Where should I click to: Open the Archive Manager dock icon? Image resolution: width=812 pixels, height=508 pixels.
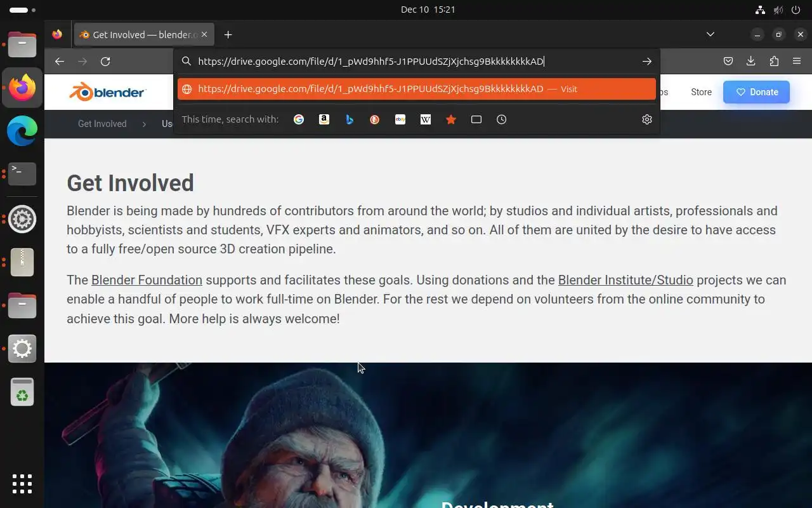point(22,262)
